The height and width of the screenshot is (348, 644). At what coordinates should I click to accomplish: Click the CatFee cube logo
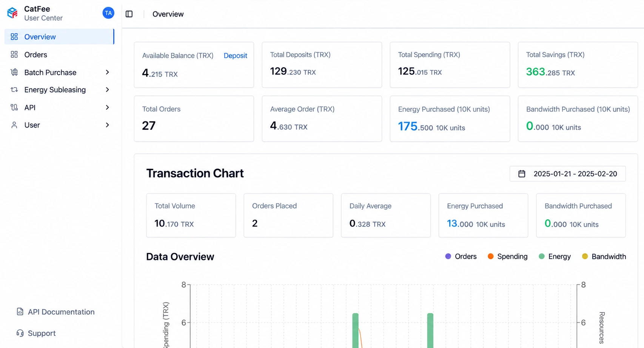[12, 13]
